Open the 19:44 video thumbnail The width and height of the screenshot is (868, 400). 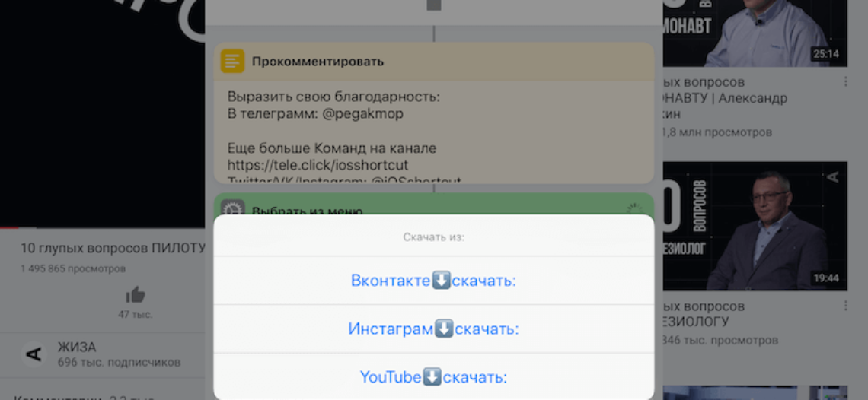pyautogui.click(x=755, y=226)
